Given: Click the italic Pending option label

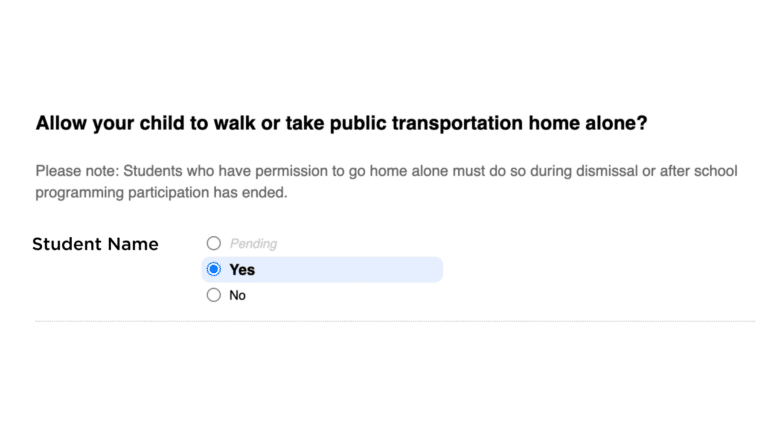Looking at the screenshot, I should [x=253, y=244].
